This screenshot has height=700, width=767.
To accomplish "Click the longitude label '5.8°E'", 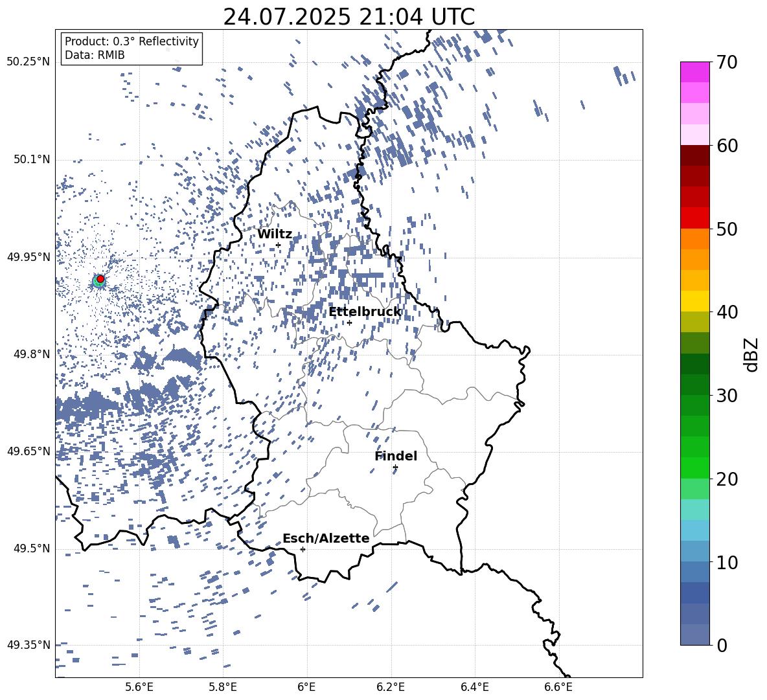I will (x=223, y=687).
